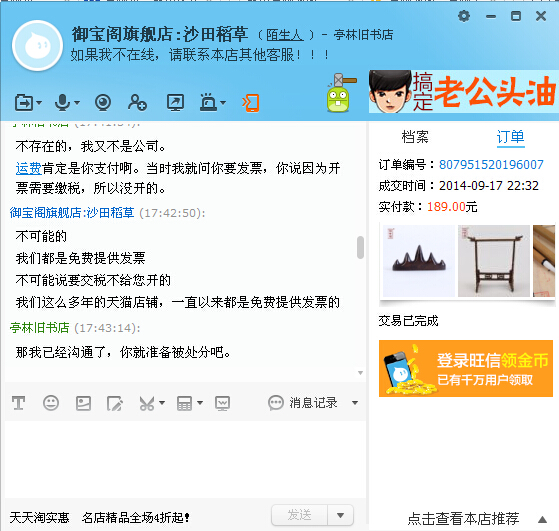Expand 消息记录 dropdown arrow

click(355, 403)
